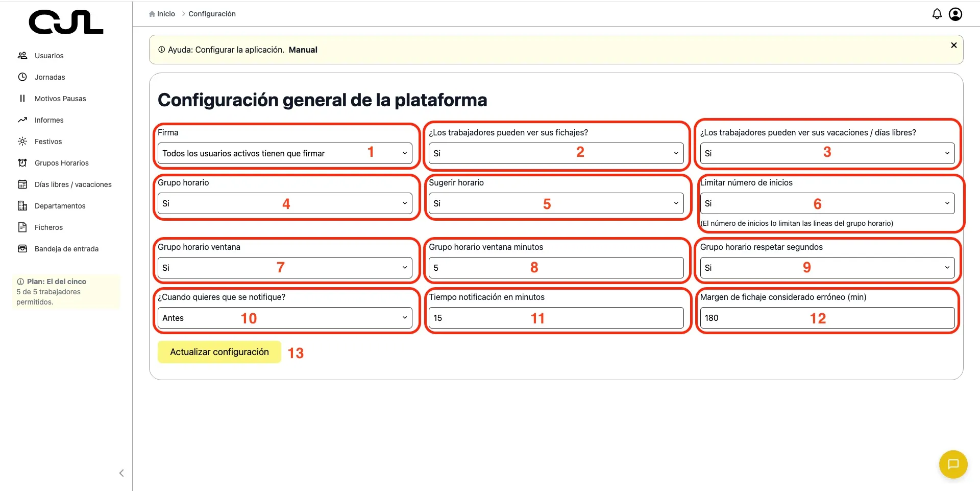
Task: Collapse the sidebar with the chevron arrow
Action: pos(121,473)
